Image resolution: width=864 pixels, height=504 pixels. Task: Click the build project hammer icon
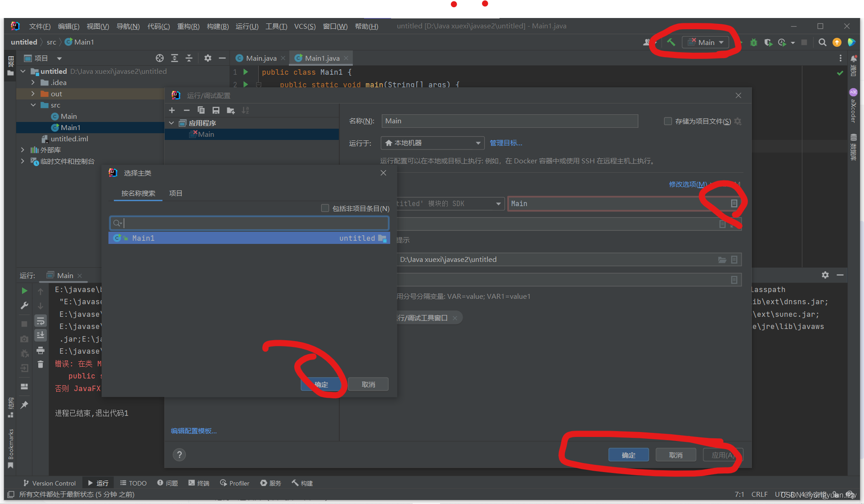(671, 42)
